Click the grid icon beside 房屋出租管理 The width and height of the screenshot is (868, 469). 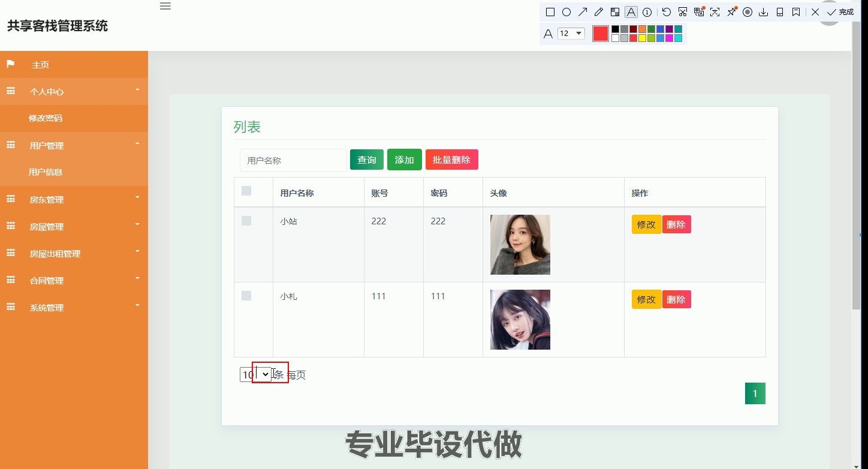[10, 252]
